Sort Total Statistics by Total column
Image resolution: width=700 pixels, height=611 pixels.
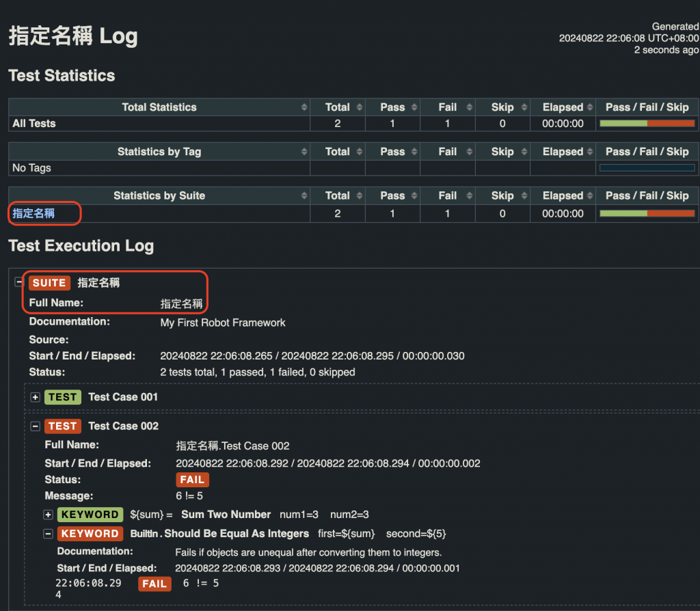(x=337, y=107)
